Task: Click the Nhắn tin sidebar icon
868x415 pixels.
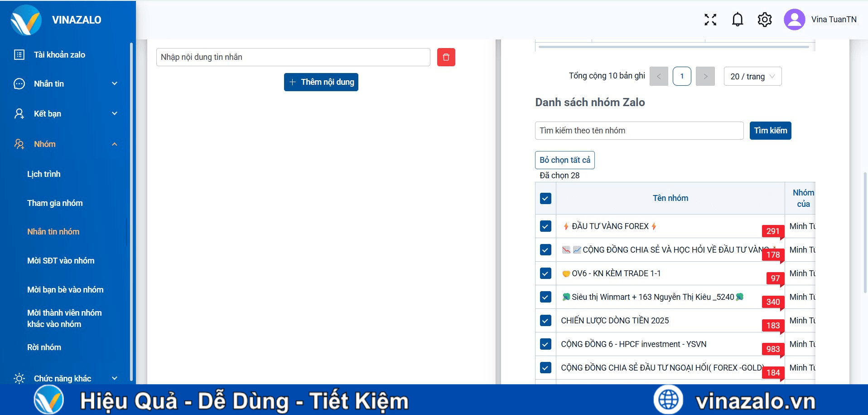Action: click(18, 83)
